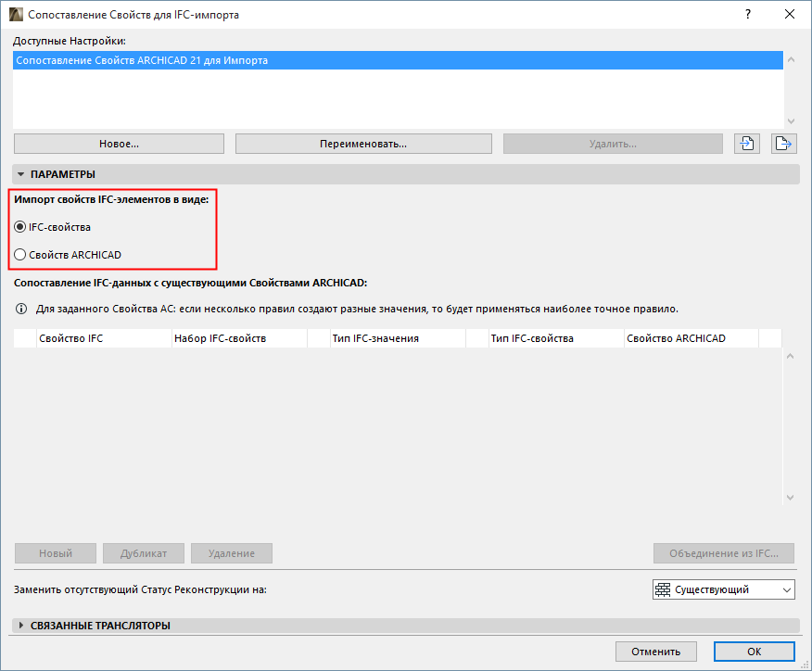Click the Новое... button

(x=119, y=144)
